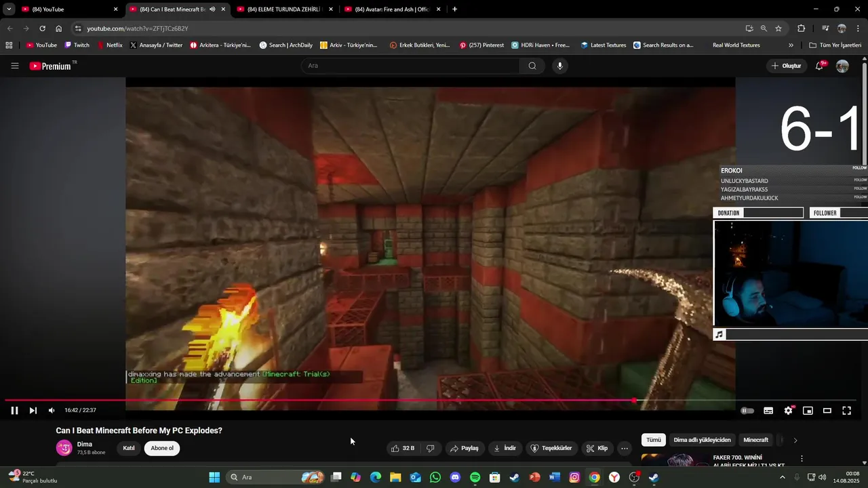Open the Oluştur create menu
The width and height of the screenshot is (868, 488).
tap(787, 66)
